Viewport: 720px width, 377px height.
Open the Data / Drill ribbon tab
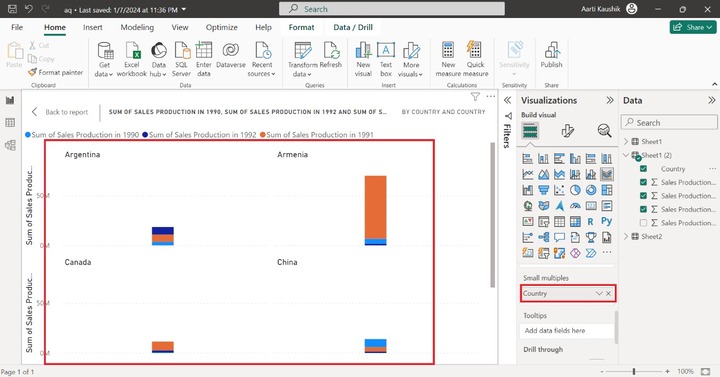pos(353,27)
